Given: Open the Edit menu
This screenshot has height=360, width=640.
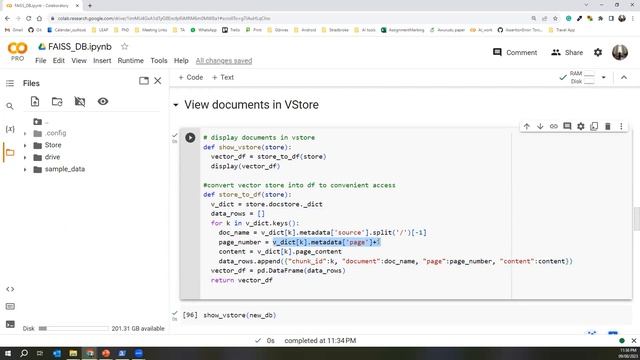Looking at the screenshot, I should click(58, 60).
